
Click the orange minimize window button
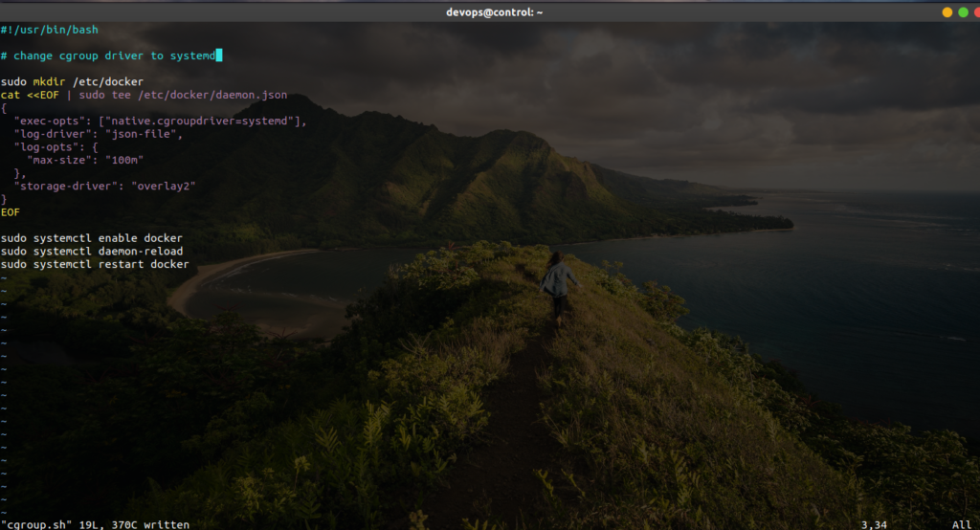[x=947, y=12]
